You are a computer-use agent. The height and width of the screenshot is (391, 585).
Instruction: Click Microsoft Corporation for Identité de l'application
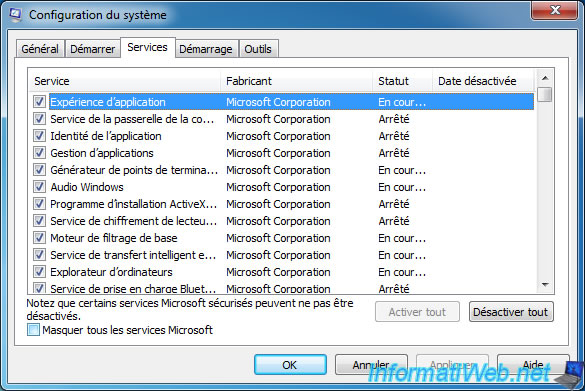(278, 136)
